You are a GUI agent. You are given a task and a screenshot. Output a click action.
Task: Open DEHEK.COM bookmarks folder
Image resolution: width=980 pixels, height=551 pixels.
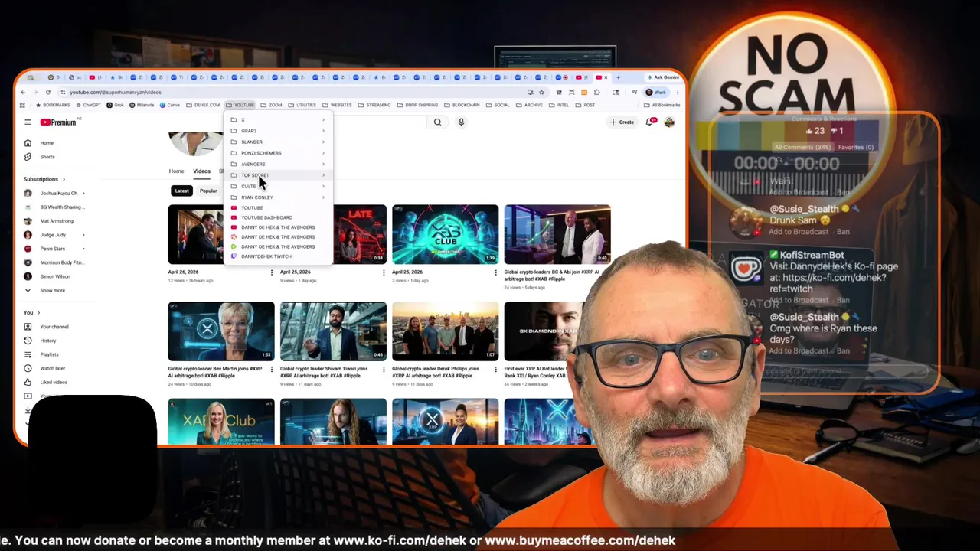coord(203,105)
